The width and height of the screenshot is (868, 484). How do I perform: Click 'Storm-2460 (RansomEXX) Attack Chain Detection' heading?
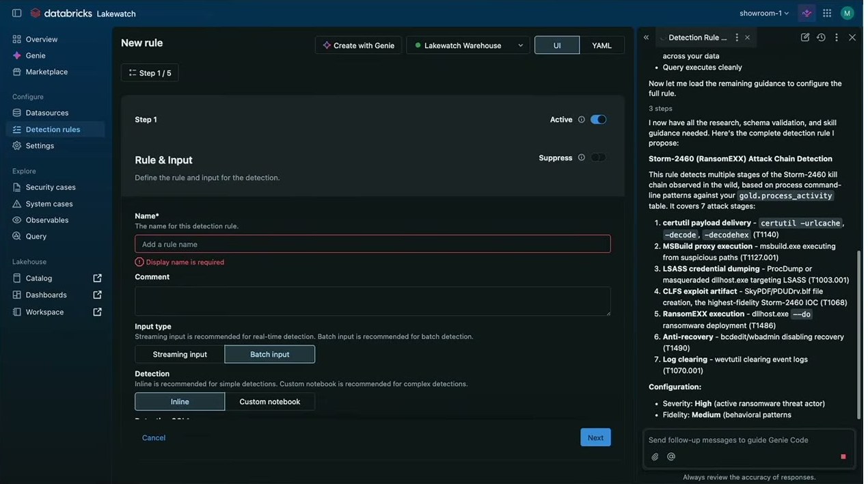coord(741,159)
